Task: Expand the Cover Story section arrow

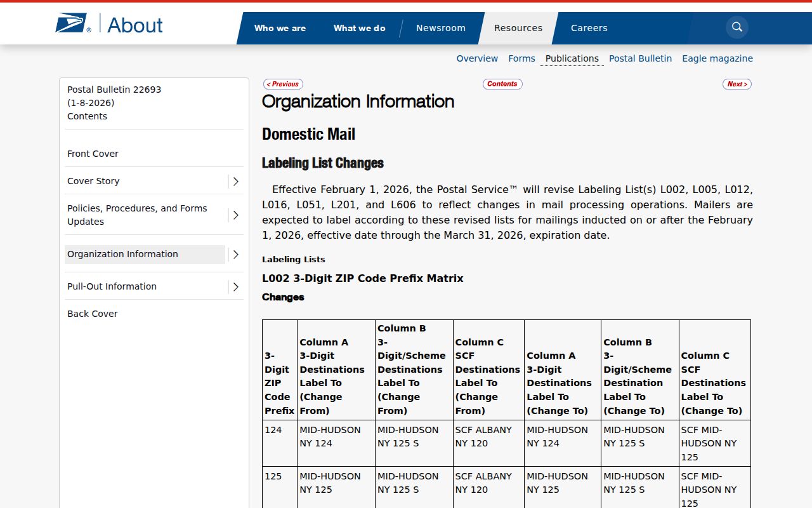Action: point(235,182)
